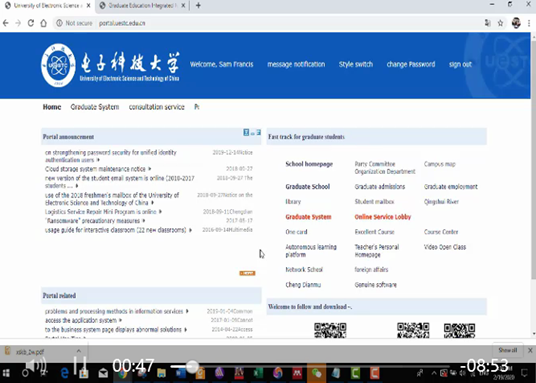Open the red Graduate System quick link

click(308, 217)
